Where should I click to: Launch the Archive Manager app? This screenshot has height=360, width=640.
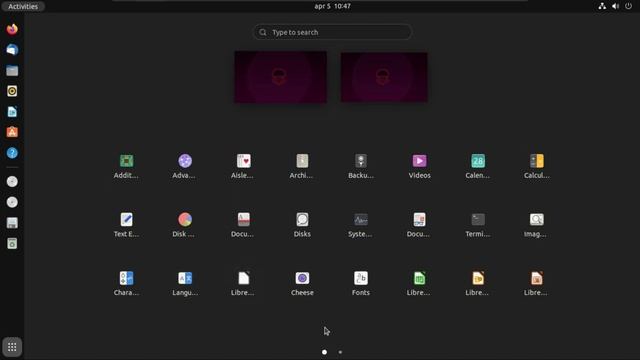click(302, 166)
